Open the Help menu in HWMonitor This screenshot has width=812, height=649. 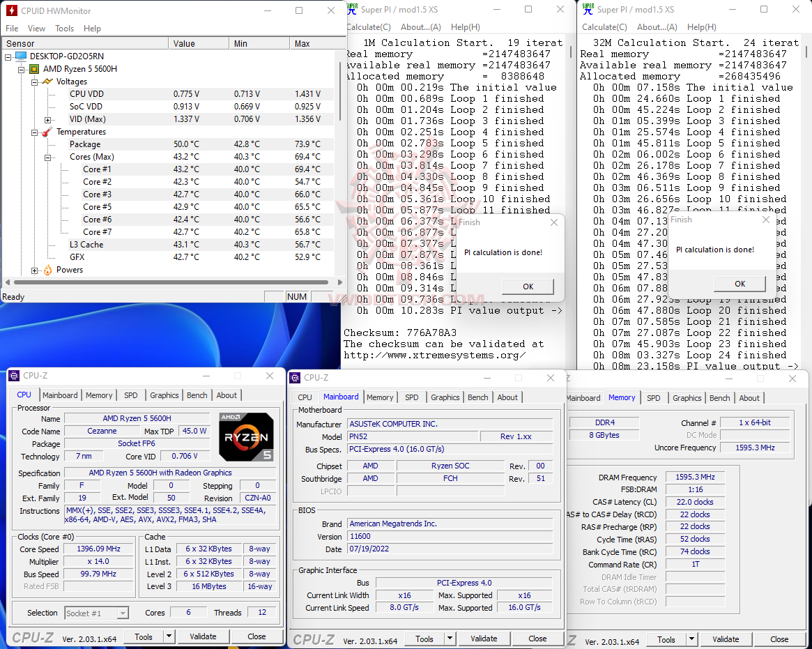tap(92, 29)
